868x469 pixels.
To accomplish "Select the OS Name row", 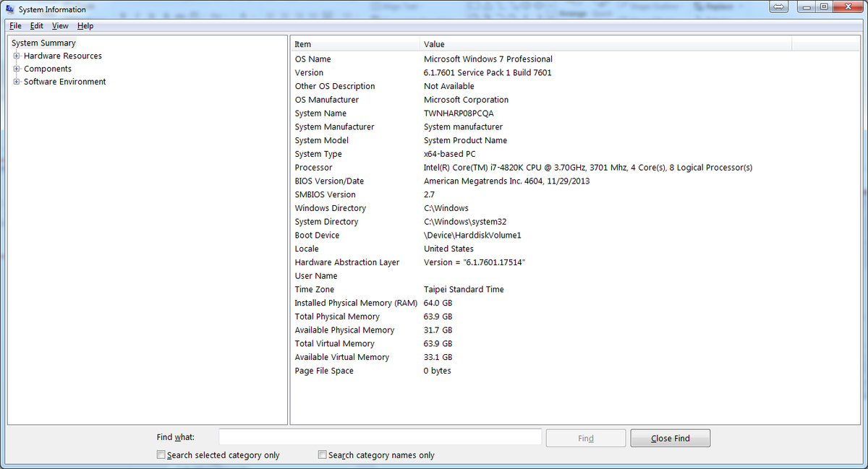I will [576, 59].
